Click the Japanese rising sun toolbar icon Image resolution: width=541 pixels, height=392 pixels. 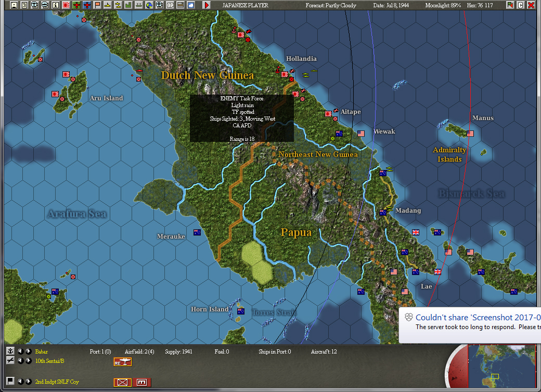66,5
